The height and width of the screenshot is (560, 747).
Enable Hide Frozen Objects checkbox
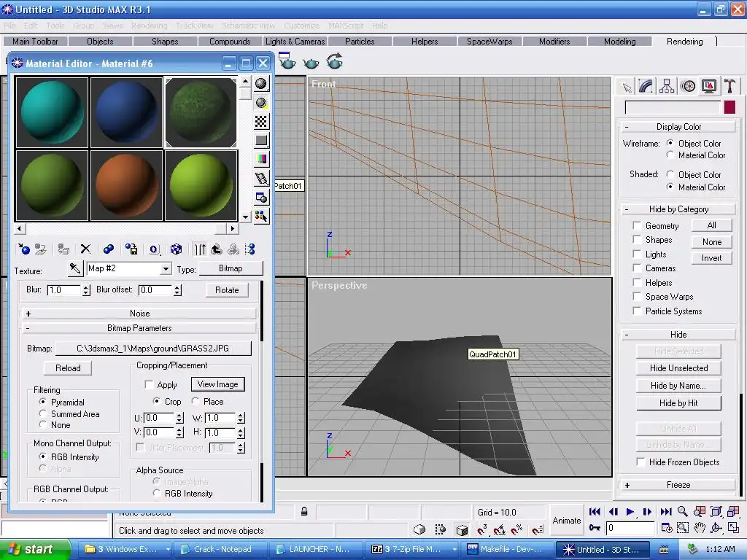640,462
